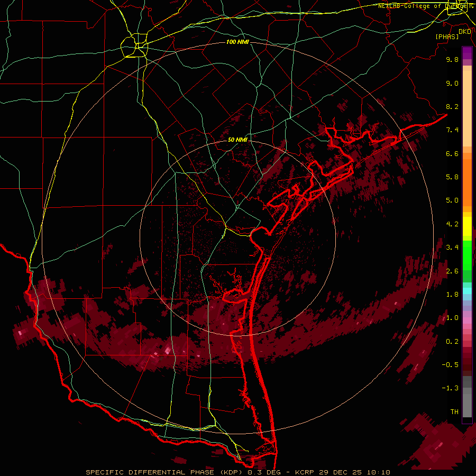Image resolution: width=476 pixels, height=476 pixels.
Task: Click the 7.4 legend scale value
Action: (452, 130)
